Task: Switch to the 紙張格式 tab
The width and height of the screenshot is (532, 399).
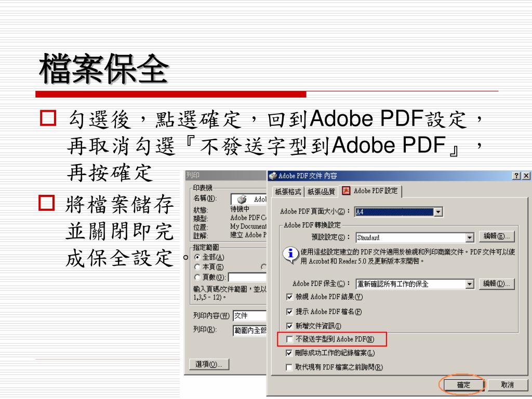Action: 288,192
